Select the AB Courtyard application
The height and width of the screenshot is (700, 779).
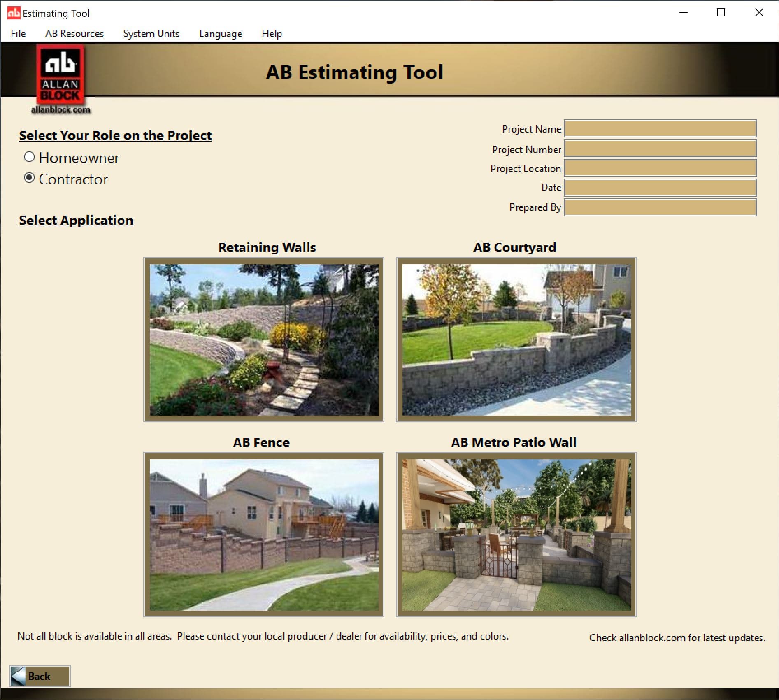[516, 338]
